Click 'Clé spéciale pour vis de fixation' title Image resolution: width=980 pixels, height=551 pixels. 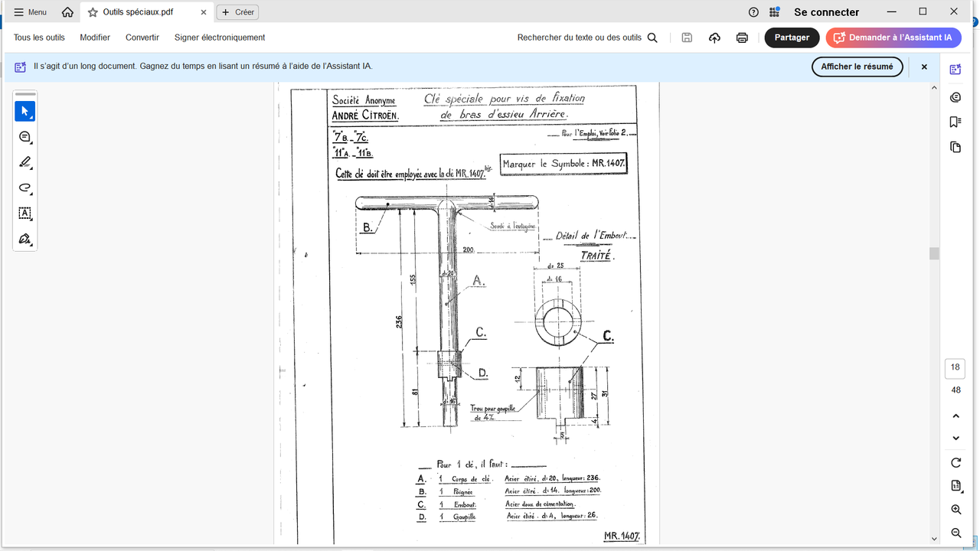[505, 99]
